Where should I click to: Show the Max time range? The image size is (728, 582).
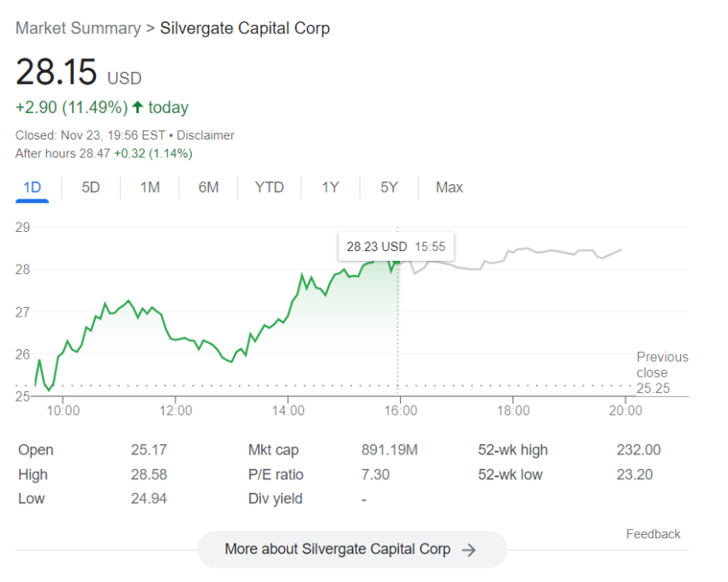[449, 187]
